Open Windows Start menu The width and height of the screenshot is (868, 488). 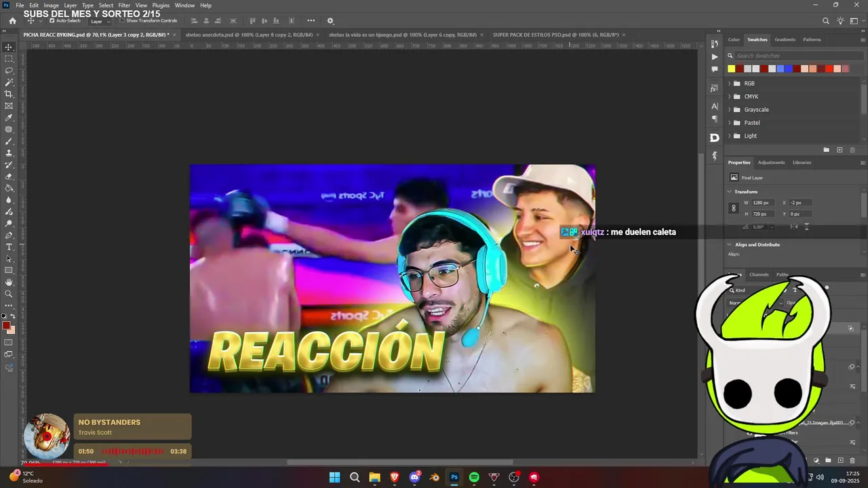click(x=334, y=477)
